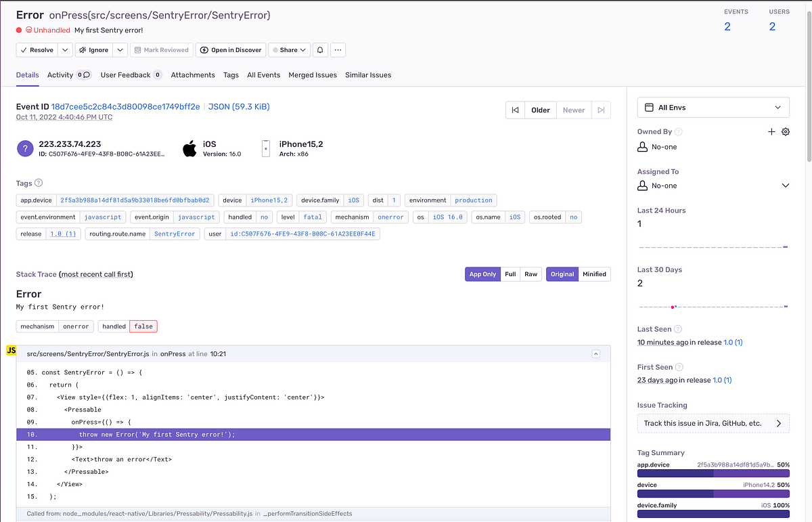Click the user question-mark avatar icon
812x522 pixels.
pyautogui.click(x=25, y=149)
